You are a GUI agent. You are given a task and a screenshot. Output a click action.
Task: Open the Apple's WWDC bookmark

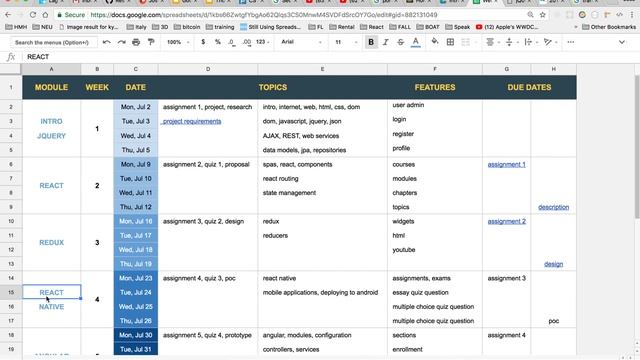pos(507,27)
